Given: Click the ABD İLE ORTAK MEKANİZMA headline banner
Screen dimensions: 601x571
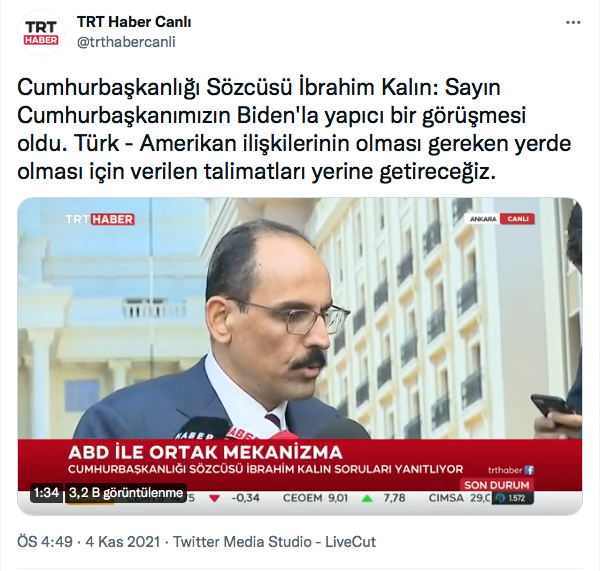Looking at the screenshot, I should (205, 453).
